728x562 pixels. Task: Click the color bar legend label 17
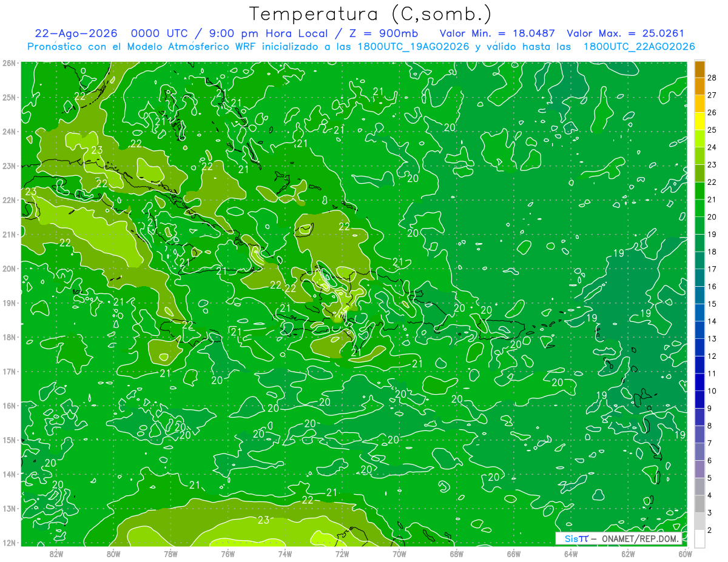click(x=712, y=269)
